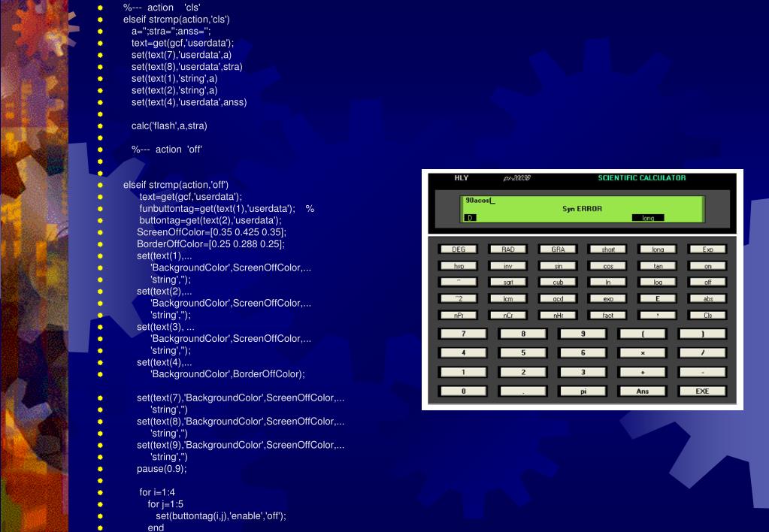This screenshot has width=769, height=532.
Task: Click digit 9 on the keypad
Action: pos(583,334)
